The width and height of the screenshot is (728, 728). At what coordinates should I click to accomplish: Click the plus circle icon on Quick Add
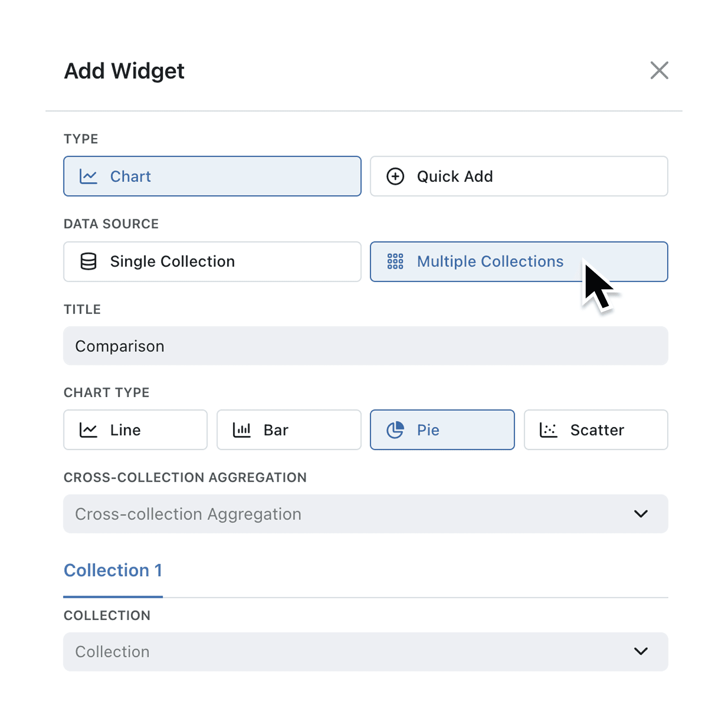395,176
